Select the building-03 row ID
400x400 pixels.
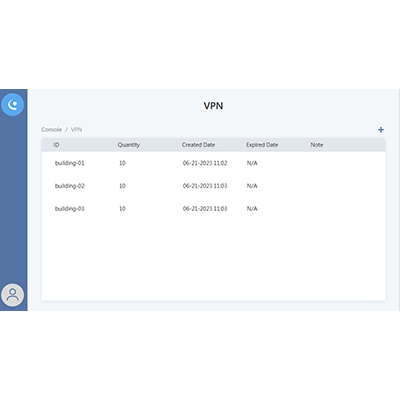(70, 209)
